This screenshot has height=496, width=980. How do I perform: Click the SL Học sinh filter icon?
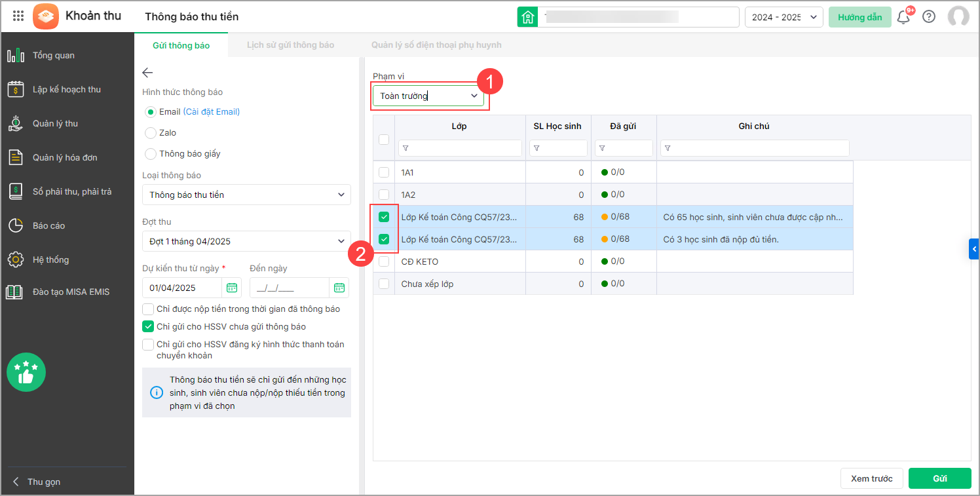tap(537, 149)
